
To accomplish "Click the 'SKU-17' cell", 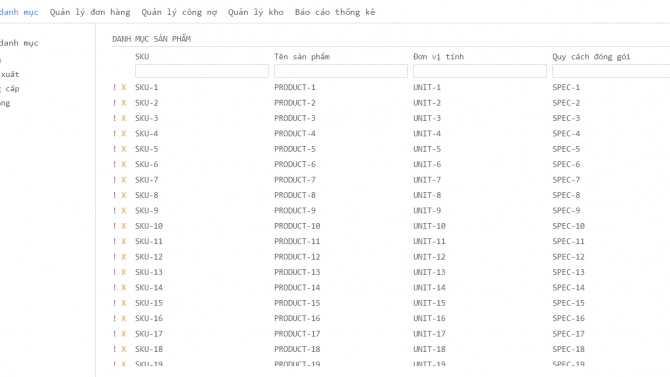I will click(x=149, y=333).
